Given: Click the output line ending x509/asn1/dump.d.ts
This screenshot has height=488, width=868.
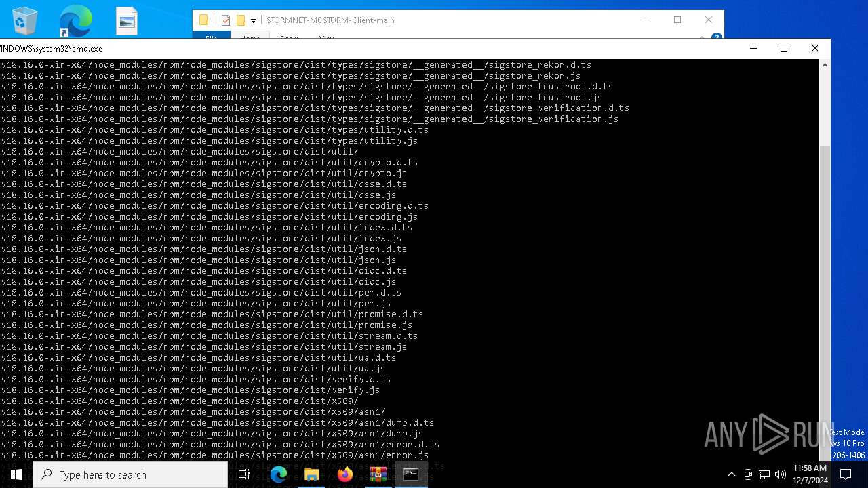Looking at the screenshot, I should [x=217, y=423].
